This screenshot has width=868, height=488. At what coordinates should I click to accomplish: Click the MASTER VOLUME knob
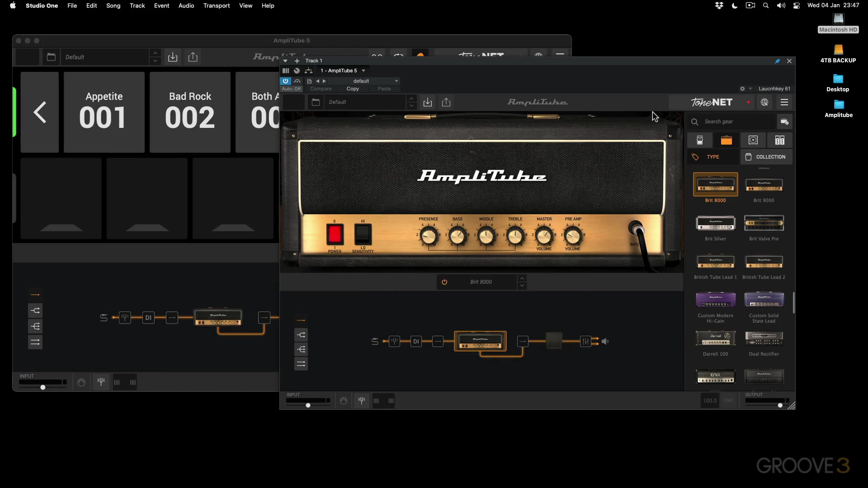544,236
